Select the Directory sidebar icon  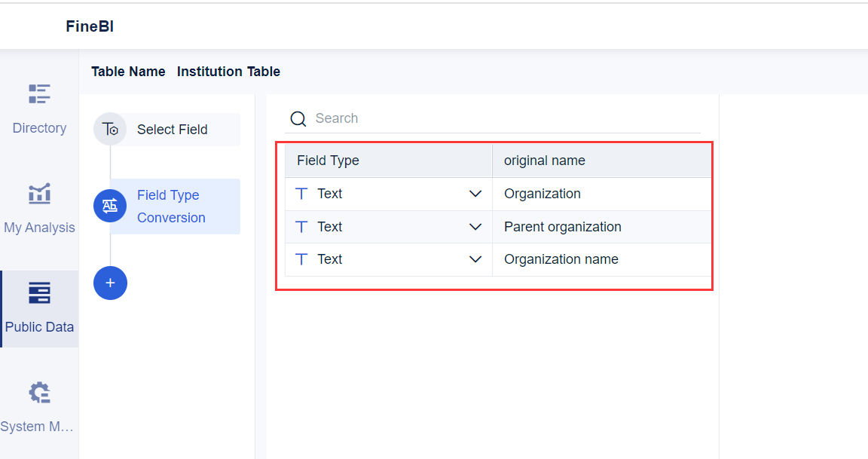click(x=38, y=94)
